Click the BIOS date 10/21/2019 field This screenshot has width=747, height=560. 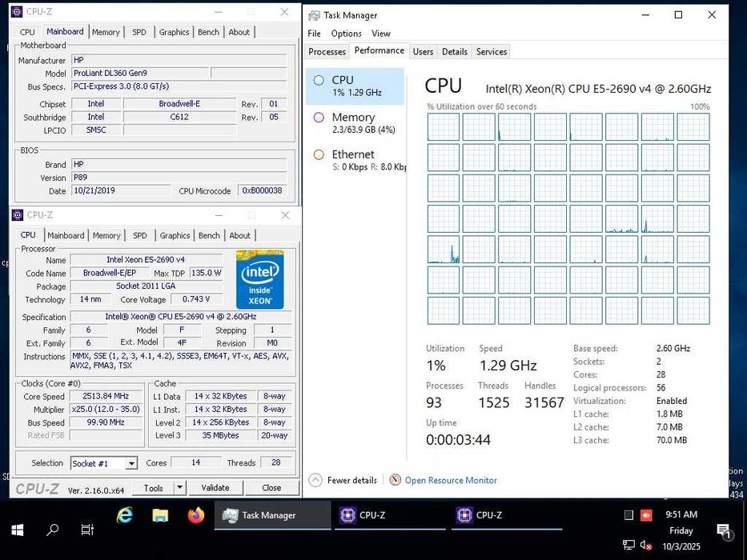[x=121, y=190]
